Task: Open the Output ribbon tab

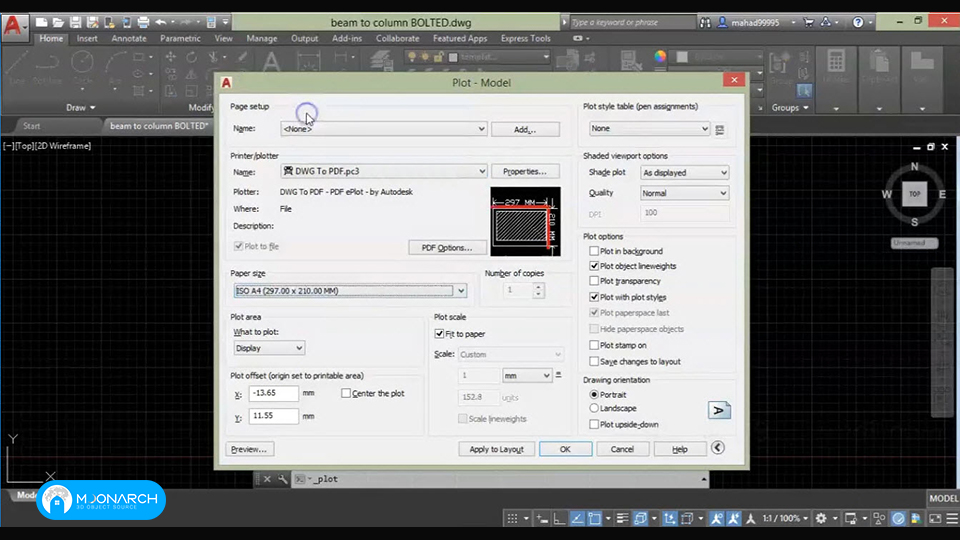Action: [x=304, y=39]
